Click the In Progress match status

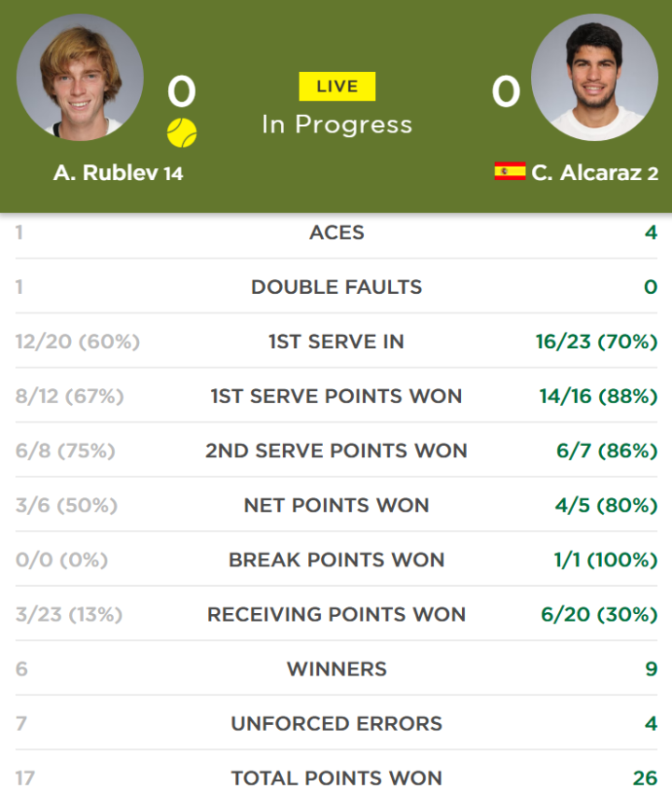tap(337, 125)
